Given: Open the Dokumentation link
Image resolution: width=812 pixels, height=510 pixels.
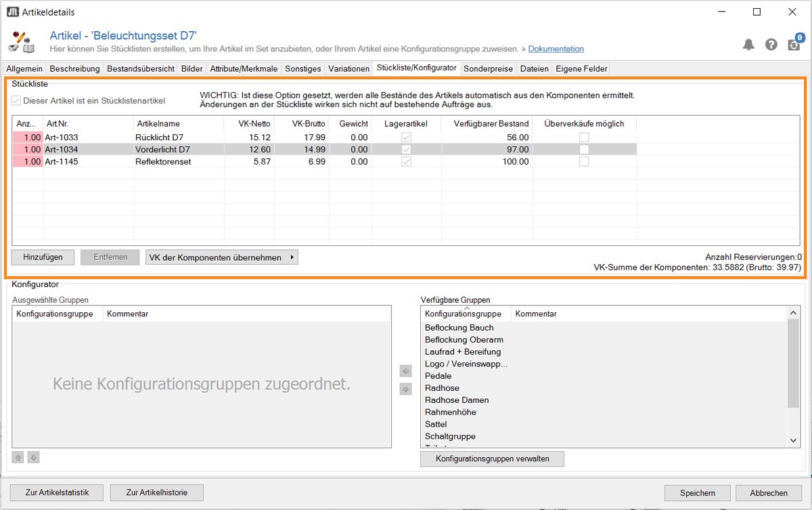Looking at the screenshot, I should [x=556, y=49].
